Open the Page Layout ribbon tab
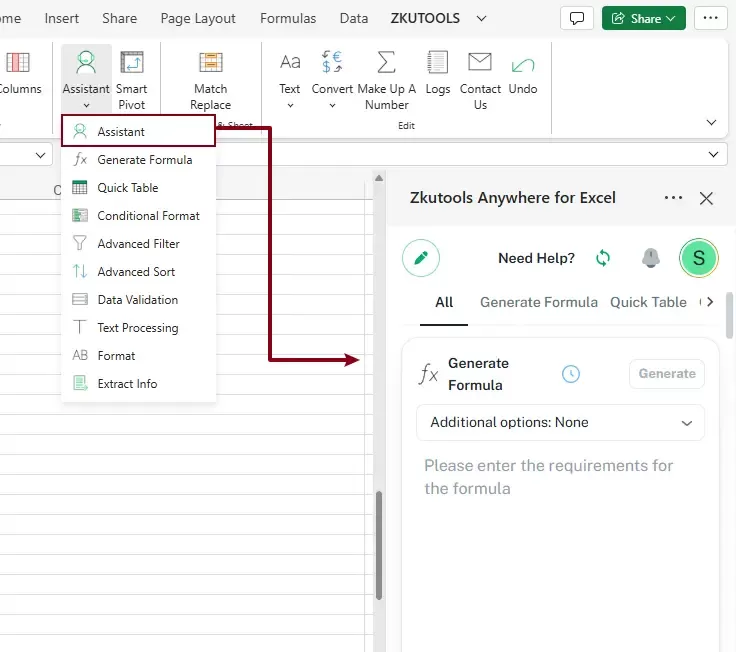This screenshot has height=652, width=736. [x=198, y=18]
